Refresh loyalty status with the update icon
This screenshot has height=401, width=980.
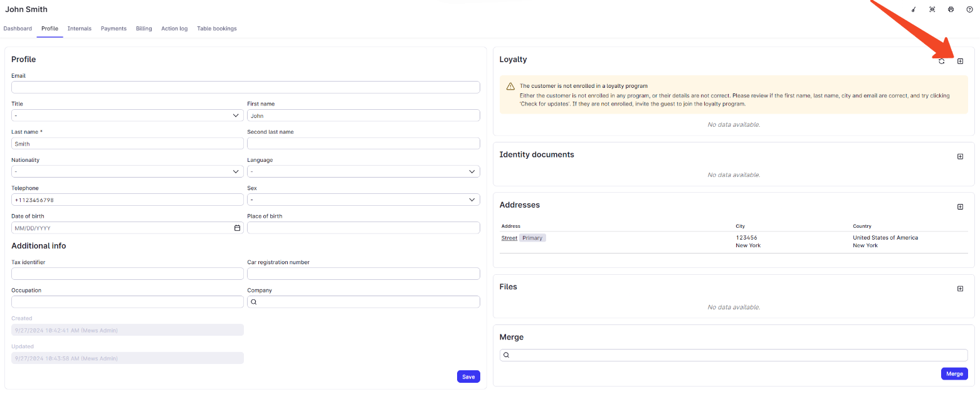click(941, 61)
